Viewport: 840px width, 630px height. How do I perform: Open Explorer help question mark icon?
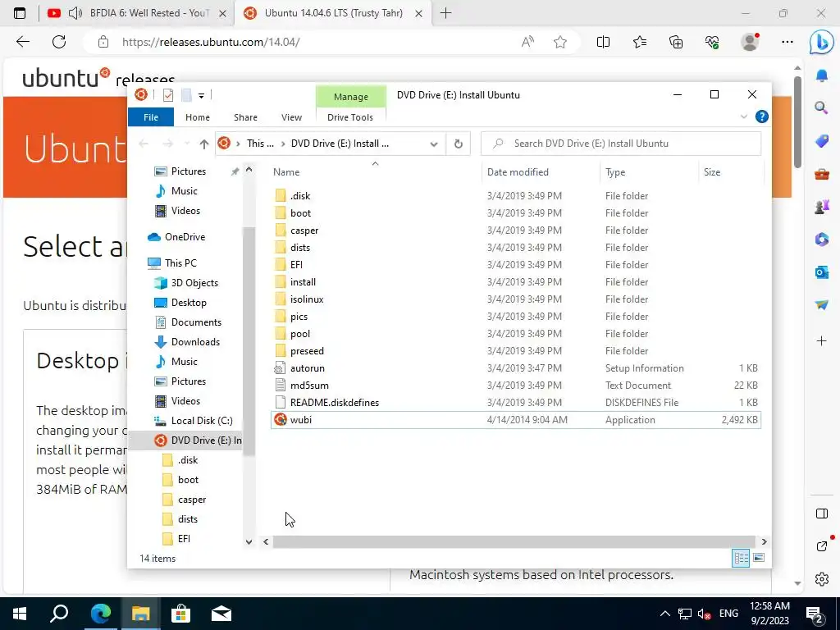pyautogui.click(x=761, y=116)
